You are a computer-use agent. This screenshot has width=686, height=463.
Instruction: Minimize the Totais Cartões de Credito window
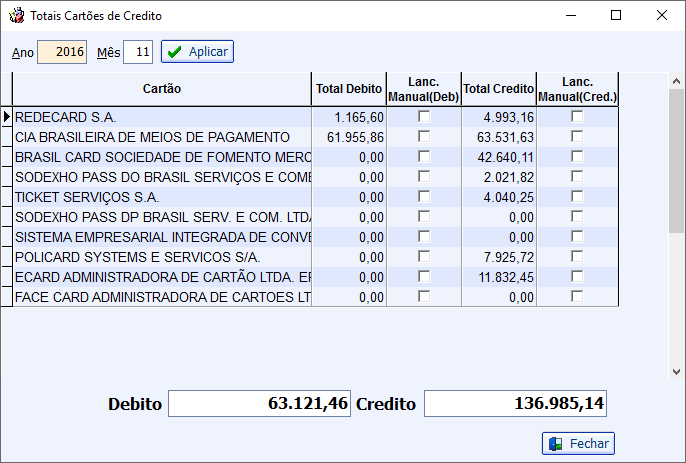[x=570, y=15]
